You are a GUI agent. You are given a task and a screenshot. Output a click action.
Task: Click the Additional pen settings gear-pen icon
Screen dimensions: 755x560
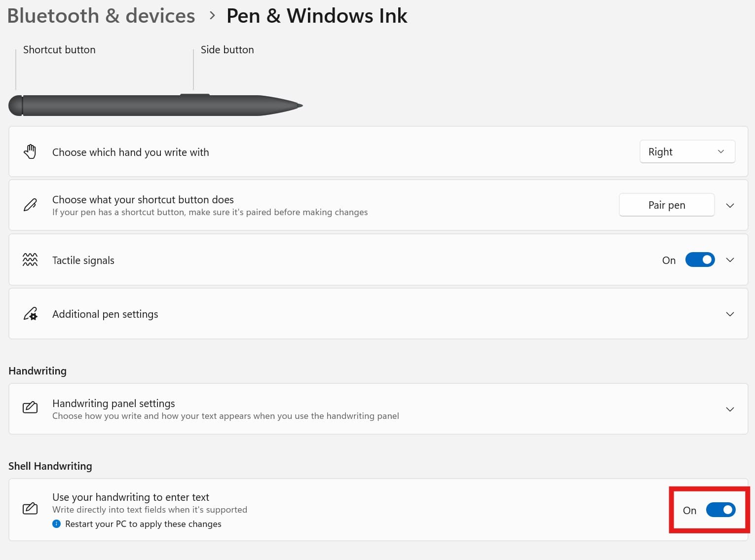30,313
